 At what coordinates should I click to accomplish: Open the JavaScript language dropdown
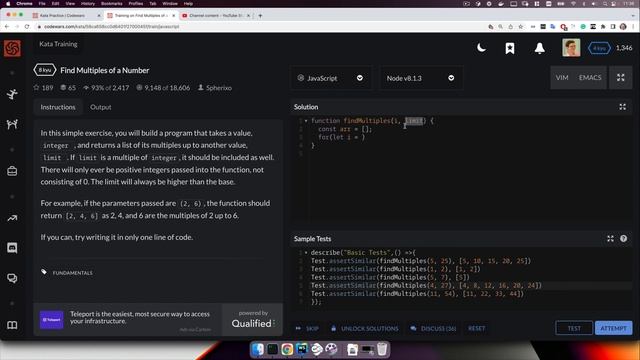[331, 78]
